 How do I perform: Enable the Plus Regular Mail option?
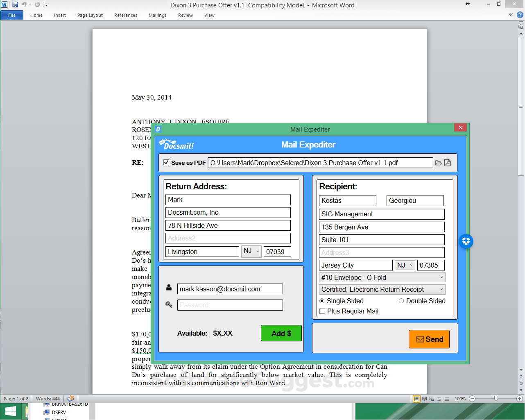[322, 311]
